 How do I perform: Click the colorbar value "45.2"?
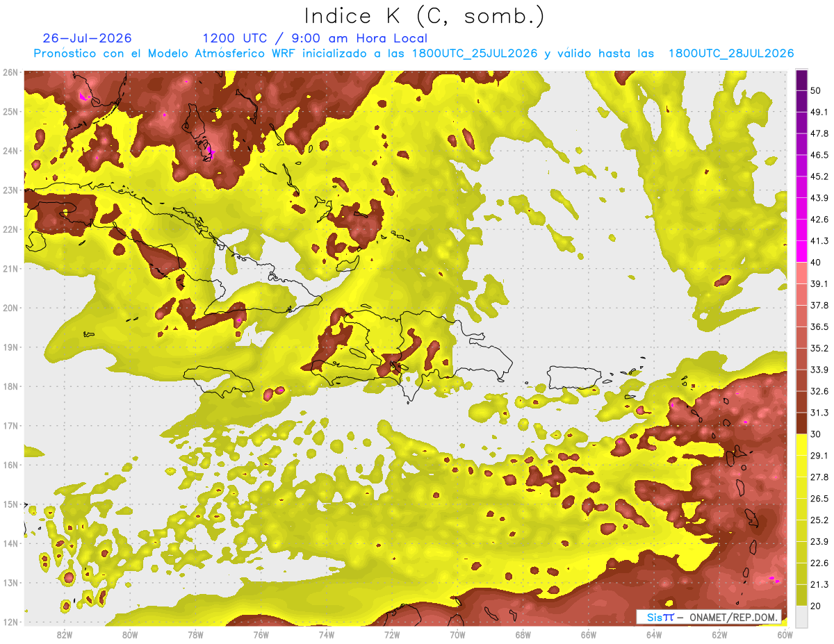point(820,176)
